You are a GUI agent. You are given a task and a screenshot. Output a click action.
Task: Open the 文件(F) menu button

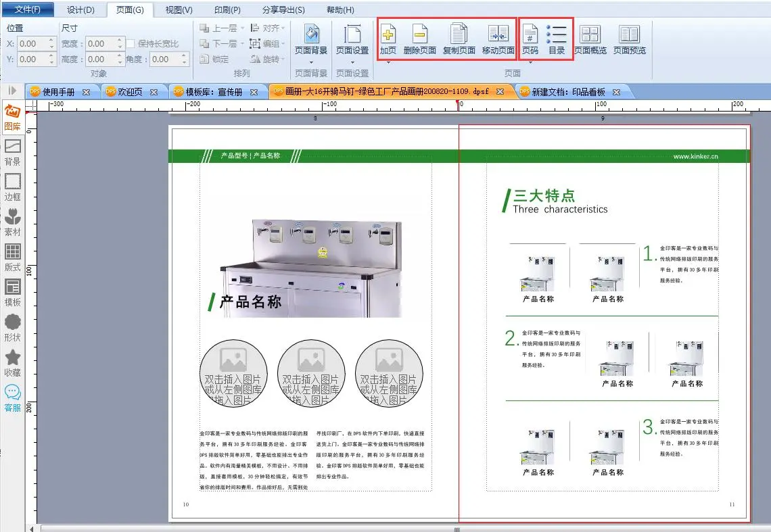[27, 10]
